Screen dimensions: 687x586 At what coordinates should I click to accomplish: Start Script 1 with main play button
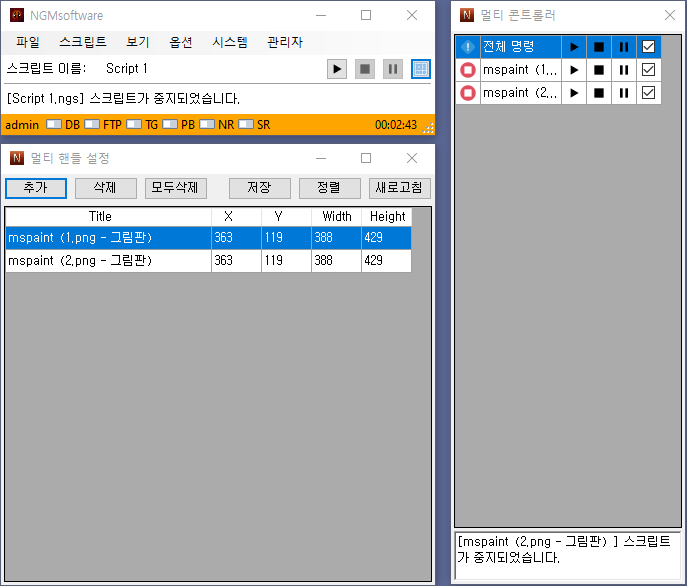tap(337, 69)
